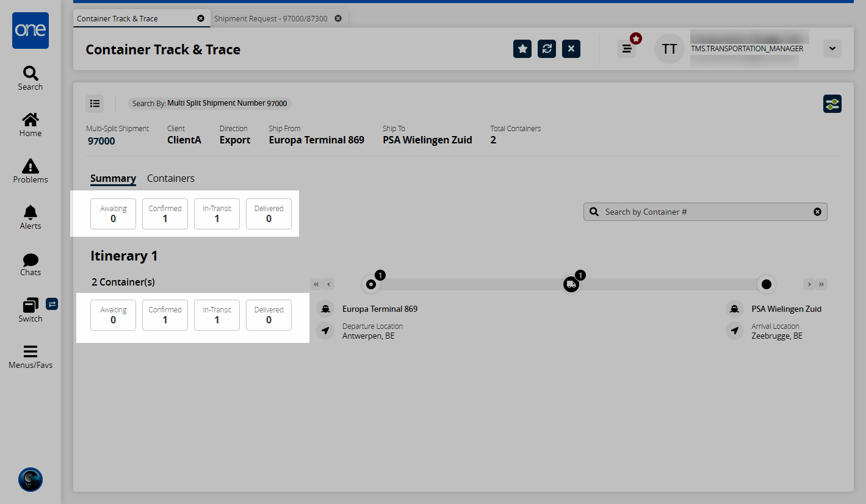The image size is (866, 504).
Task: Jump to last itinerary stop with double arrow
Action: 821,284
